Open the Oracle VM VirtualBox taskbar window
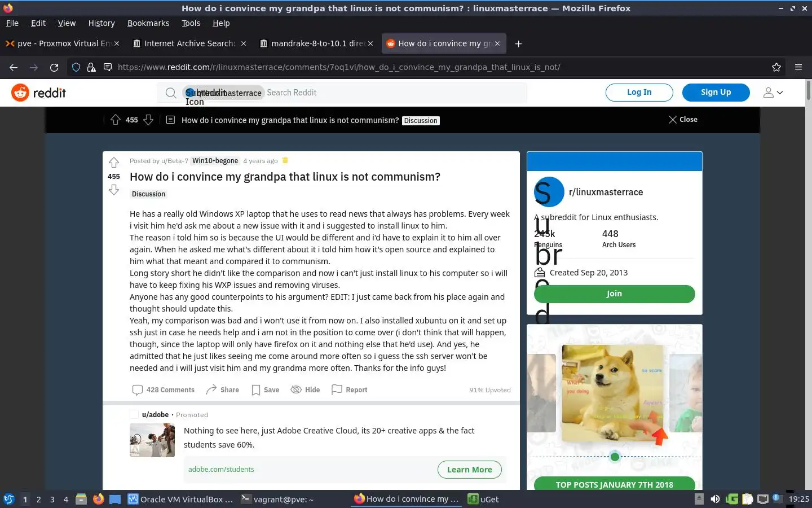Screen dimensions: 812x508 point(180,499)
